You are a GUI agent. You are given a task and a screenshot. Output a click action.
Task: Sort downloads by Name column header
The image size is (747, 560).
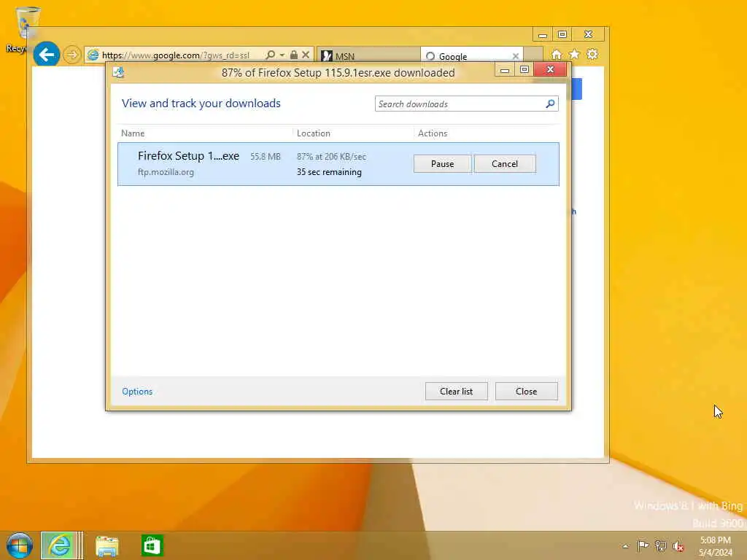pos(133,133)
